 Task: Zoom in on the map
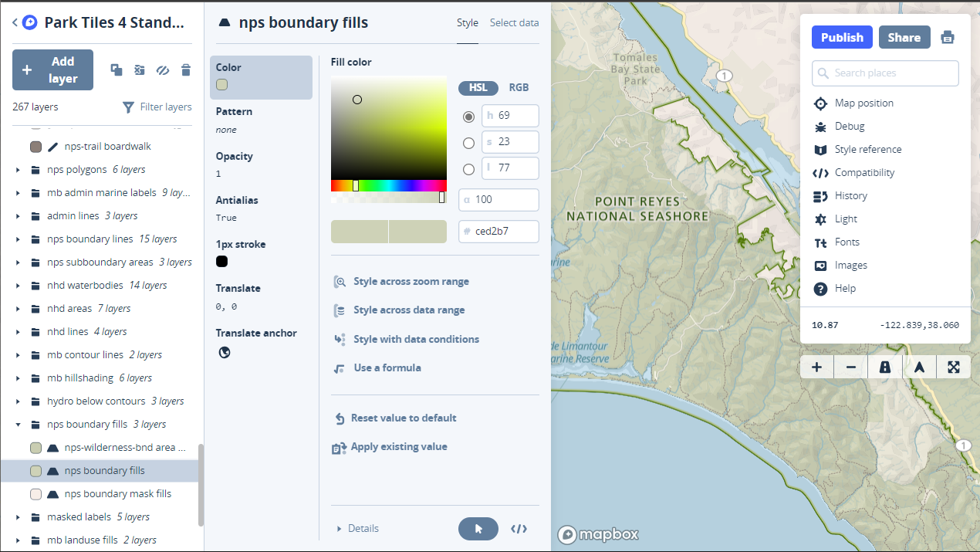[817, 367]
